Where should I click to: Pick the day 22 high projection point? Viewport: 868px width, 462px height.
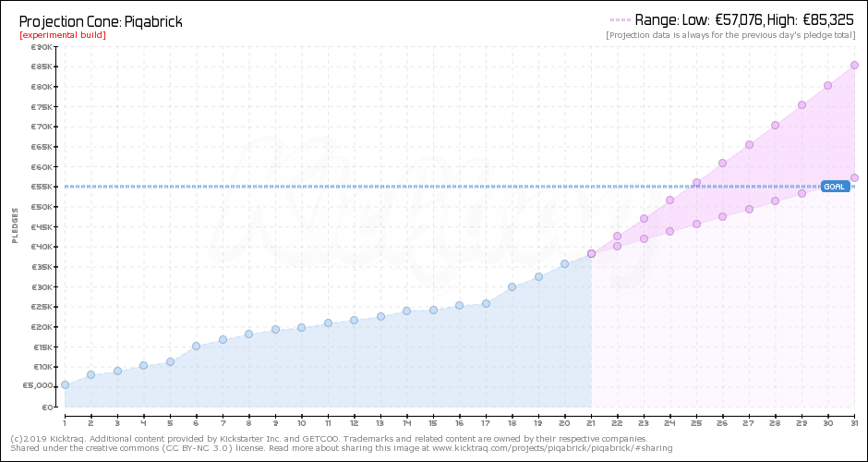pyautogui.click(x=617, y=236)
